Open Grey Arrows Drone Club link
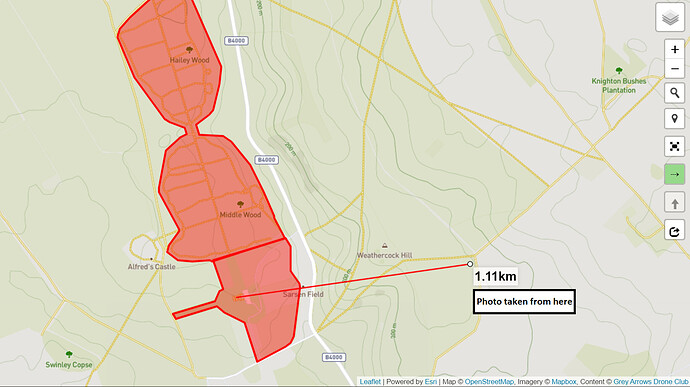Image resolution: width=690 pixels, height=387 pixels. [650, 382]
